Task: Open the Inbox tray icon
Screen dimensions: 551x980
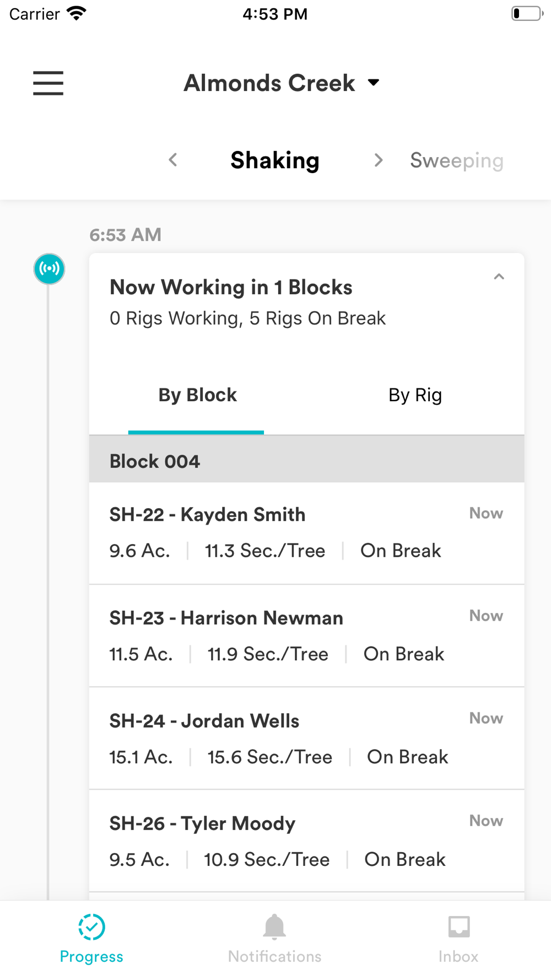Action: click(458, 927)
